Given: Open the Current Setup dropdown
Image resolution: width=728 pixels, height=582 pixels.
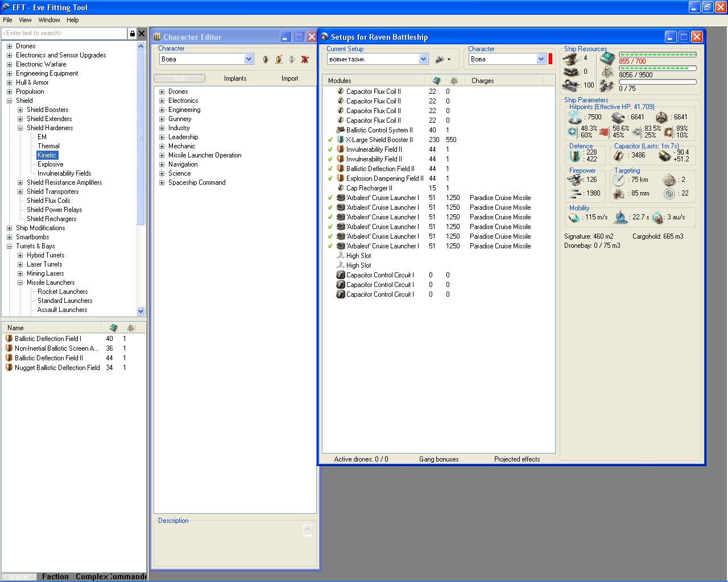Looking at the screenshot, I should click(423, 59).
